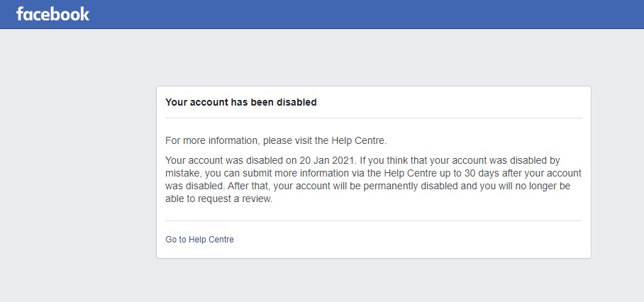Click the gray background right of the notice

(617, 170)
